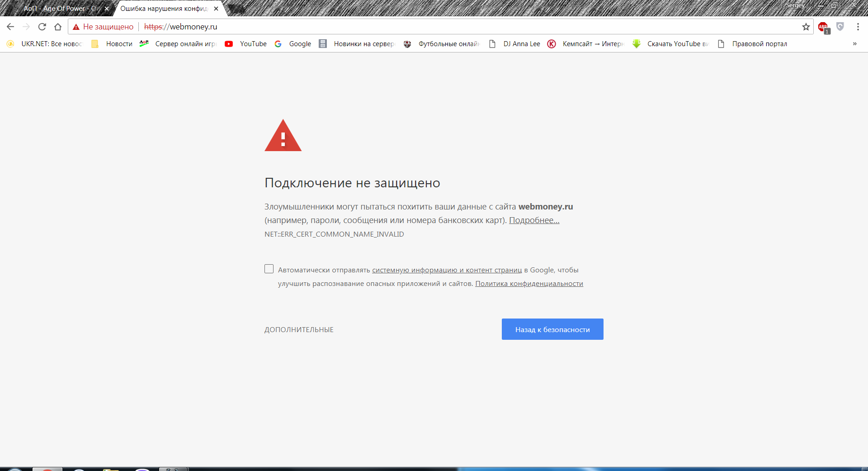The image size is (868, 471).
Task: Expand the ДОПОЛНИТЕЛЬНЫЕ advanced section
Action: pyautogui.click(x=299, y=330)
